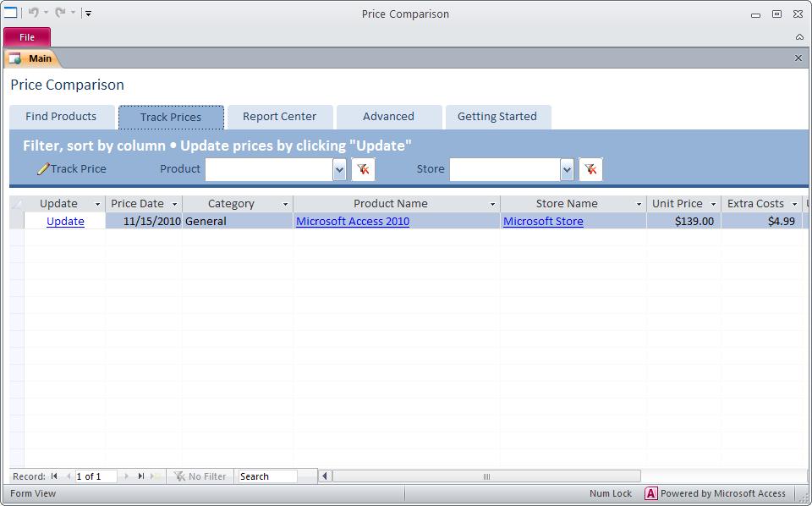The width and height of the screenshot is (812, 506).
Task: Click the Update link in first row
Action: click(65, 221)
